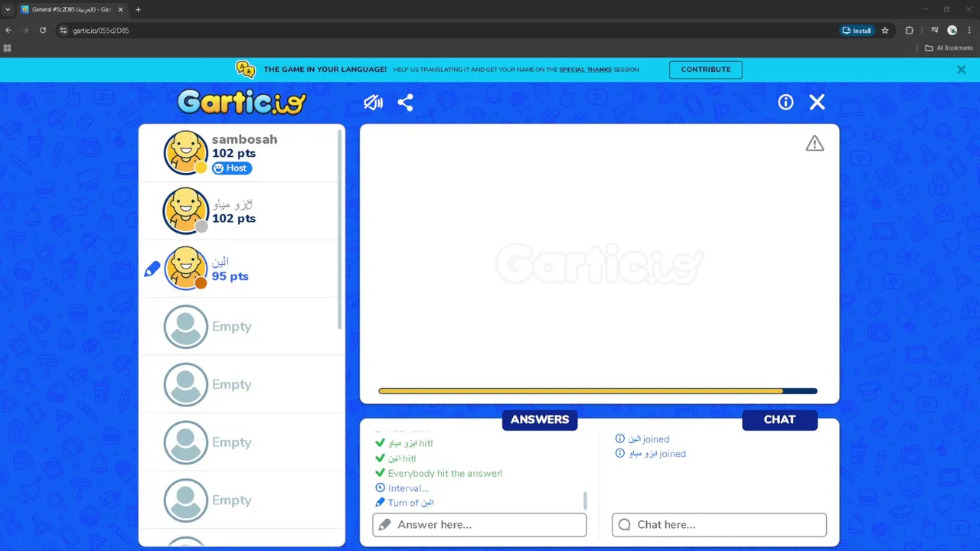Open the Chrome three-dot menu
The height and width of the screenshot is (551, 980).
click(969, 31)
